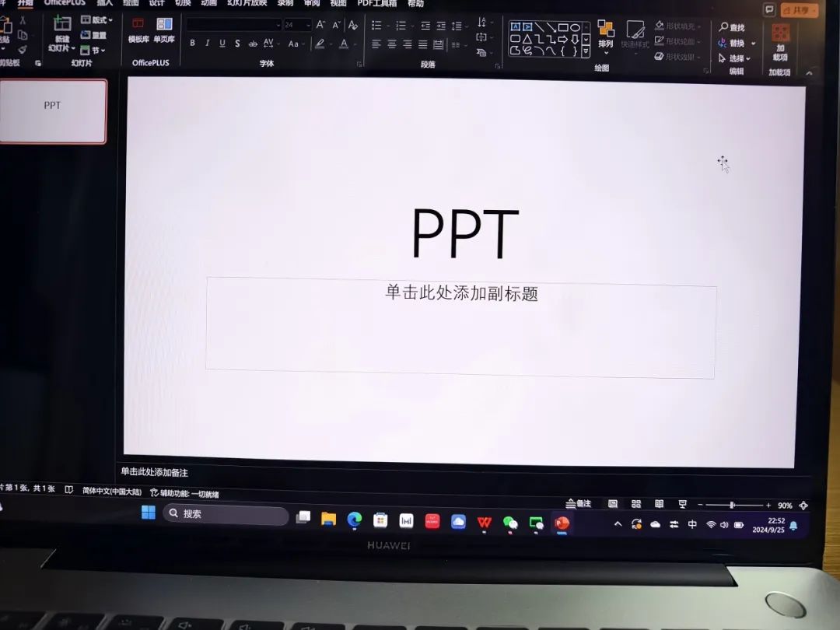The height and width of the screenshot is (630, 840).
Task: Insert a text box shape from gallery
Action: pyautogui.click(x=516, y=26)
